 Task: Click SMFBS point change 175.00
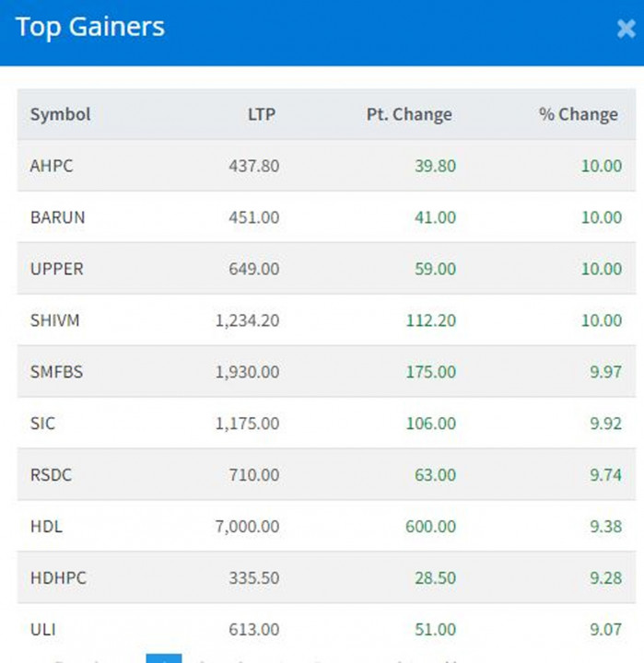pos(430,372)
